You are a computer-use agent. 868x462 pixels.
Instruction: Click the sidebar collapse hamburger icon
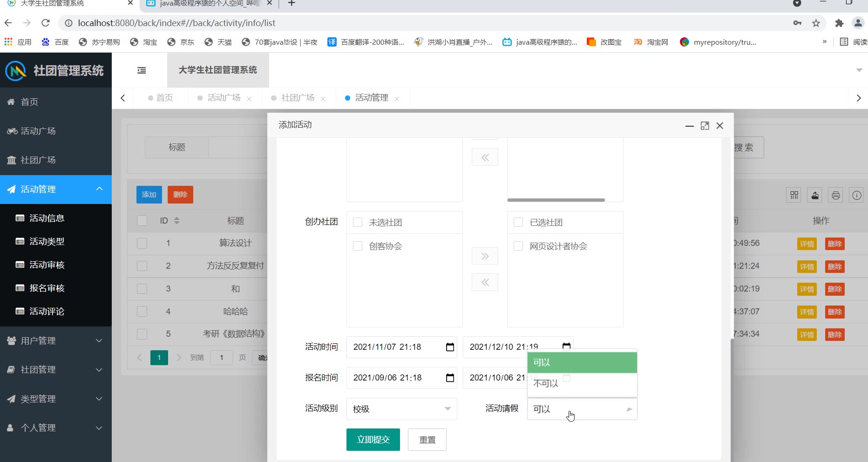142,70
